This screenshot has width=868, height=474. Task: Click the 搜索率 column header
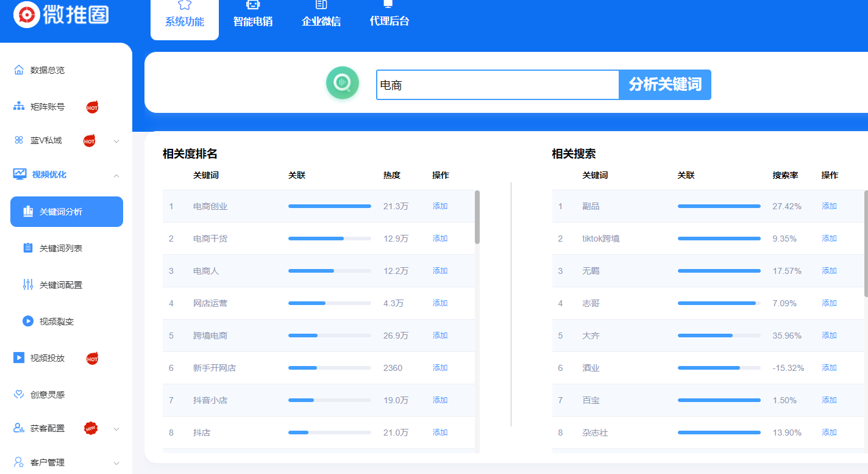pyautogui.click(x=785, y=175)
